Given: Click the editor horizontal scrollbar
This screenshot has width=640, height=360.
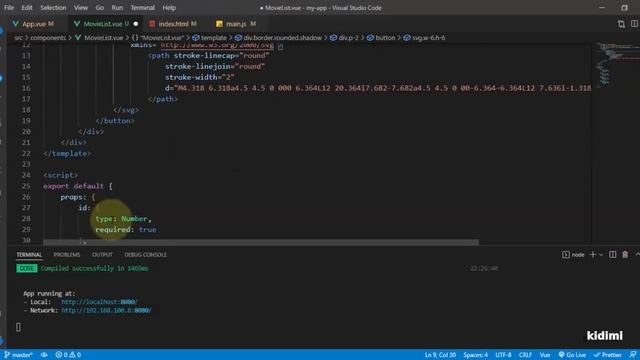Looking at the screenshot, I should pos(261,242).
